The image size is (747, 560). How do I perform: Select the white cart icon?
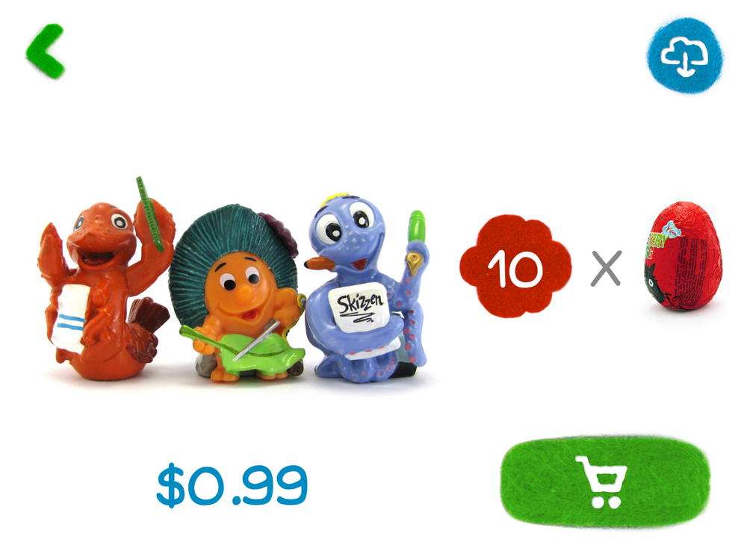click(601, 482)
